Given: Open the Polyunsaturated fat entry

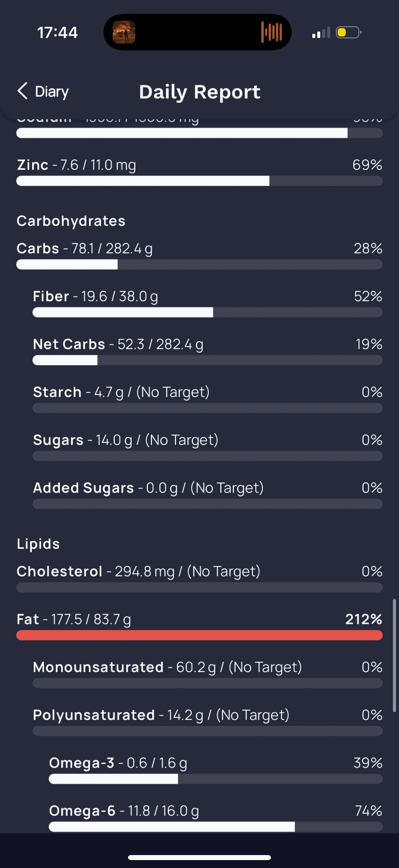Looking at the screenshot, I should 207,721.
